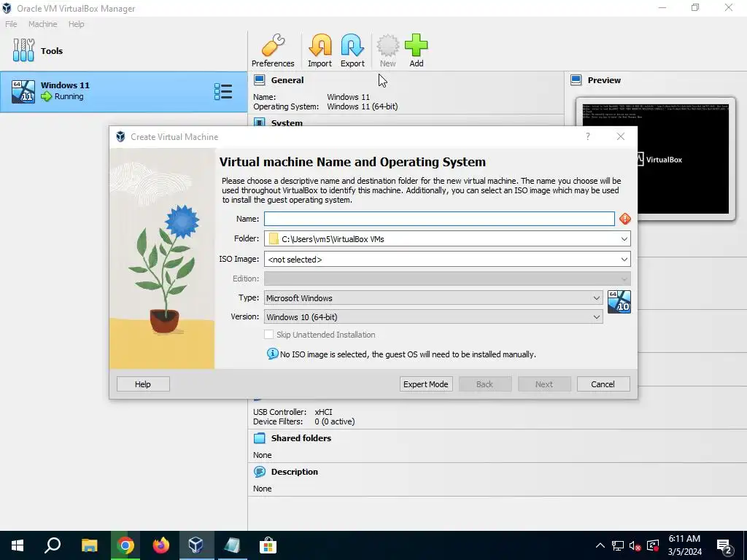Show hidden system tray icons
Viewport: 747px width, 560px height.
pos(600,545)
